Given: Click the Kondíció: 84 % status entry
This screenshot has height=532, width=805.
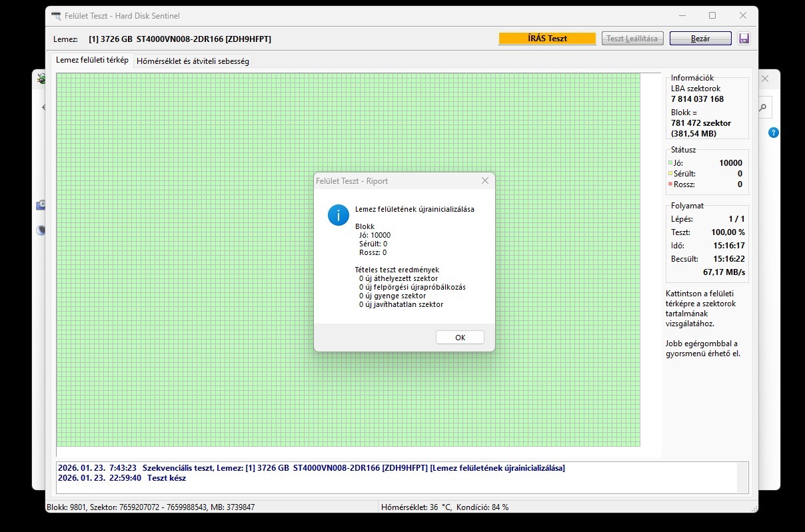Looking at the screenshot, I should click(482, 507).
